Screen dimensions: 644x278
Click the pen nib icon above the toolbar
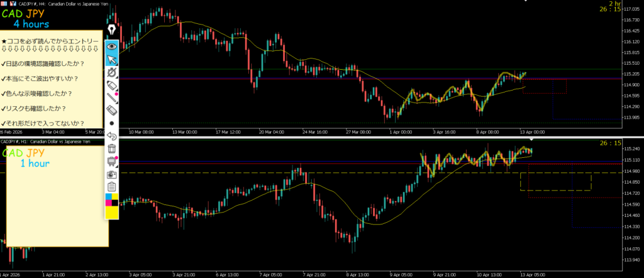112,30
